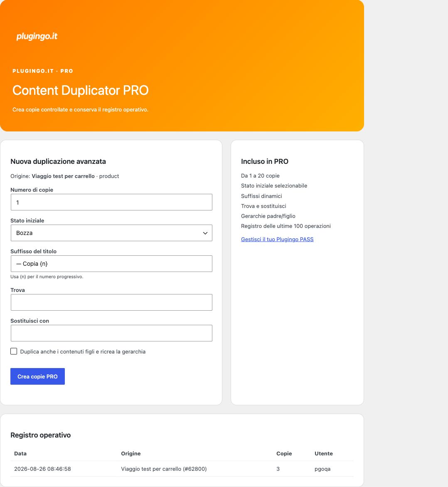Click the Data column header

pyautogui.click(x=20, y=453)
